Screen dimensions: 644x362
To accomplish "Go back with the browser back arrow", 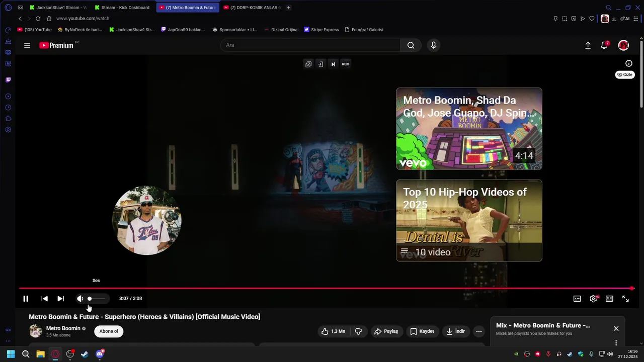I will coord(20,19).
